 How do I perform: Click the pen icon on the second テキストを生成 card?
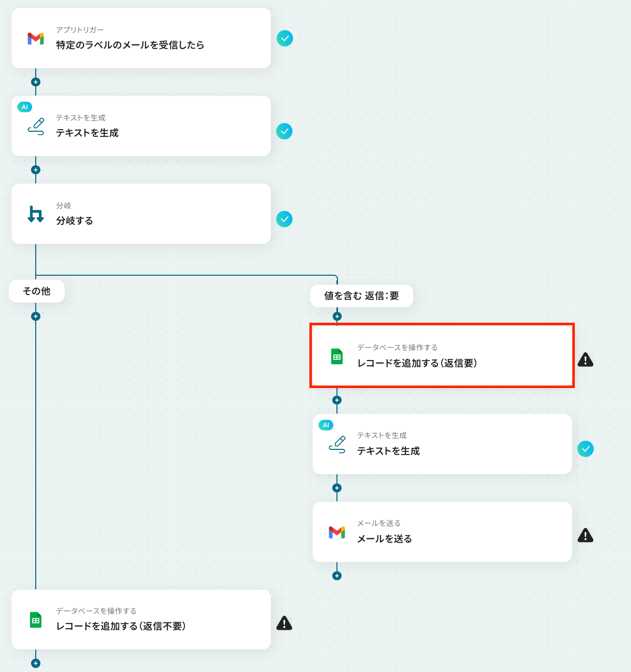coord(337,444)
